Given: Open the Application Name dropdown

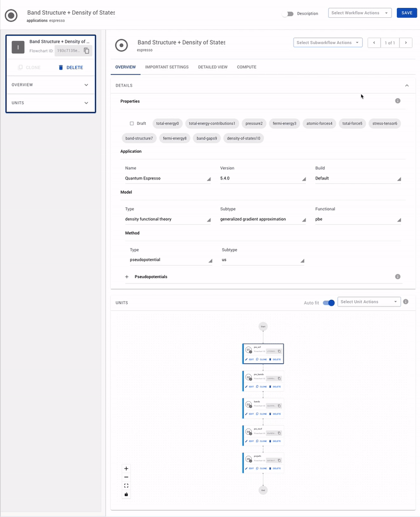Looking at the screenshot, I should 168,178.
